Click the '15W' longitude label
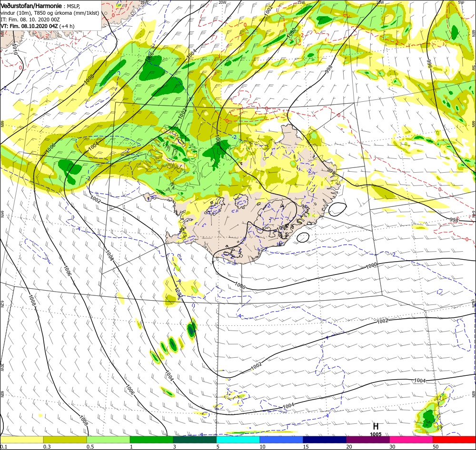476x450 pixels. [x=301, y=2]
